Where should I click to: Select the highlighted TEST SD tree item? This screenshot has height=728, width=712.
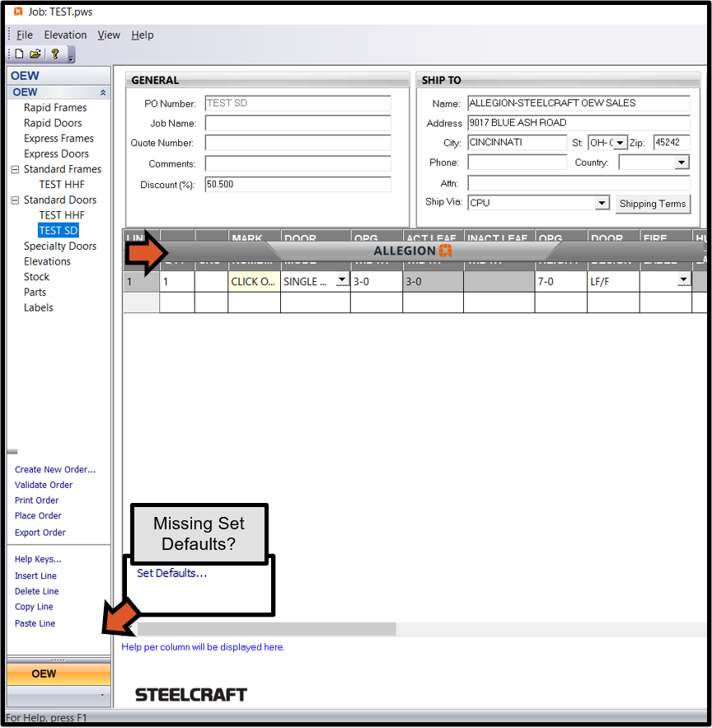pos(58,231)
